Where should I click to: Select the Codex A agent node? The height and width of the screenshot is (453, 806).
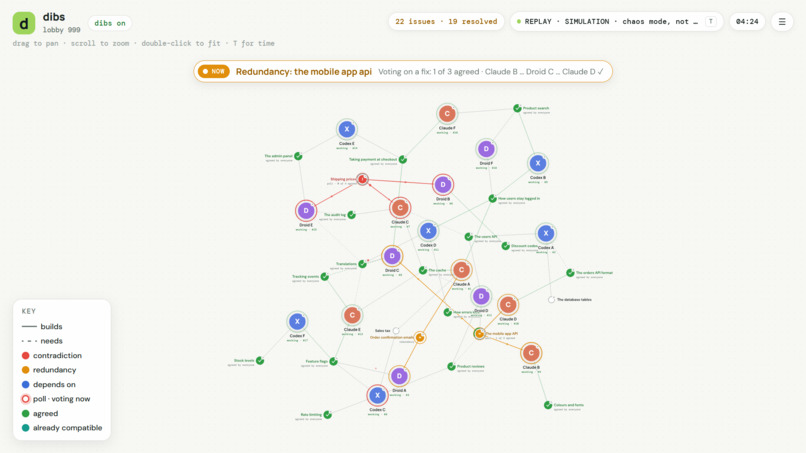coord(545,233)
